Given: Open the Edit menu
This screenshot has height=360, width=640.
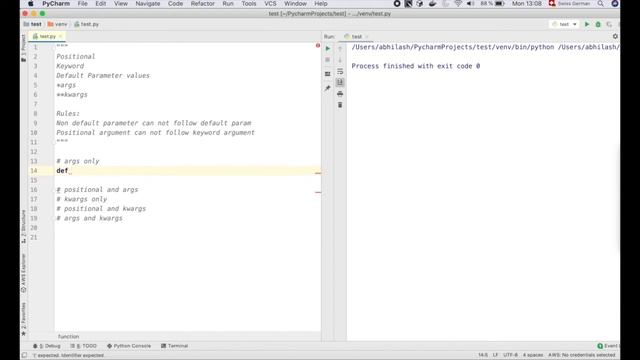Looking at the screenshot, I should (x=100, y=4).
